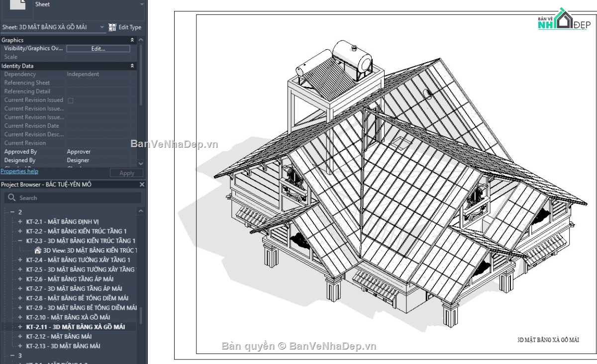The height and width of the screenshot is (364, 597).
Task: Collapse the group 2 tree node
Action: [11, 212]
